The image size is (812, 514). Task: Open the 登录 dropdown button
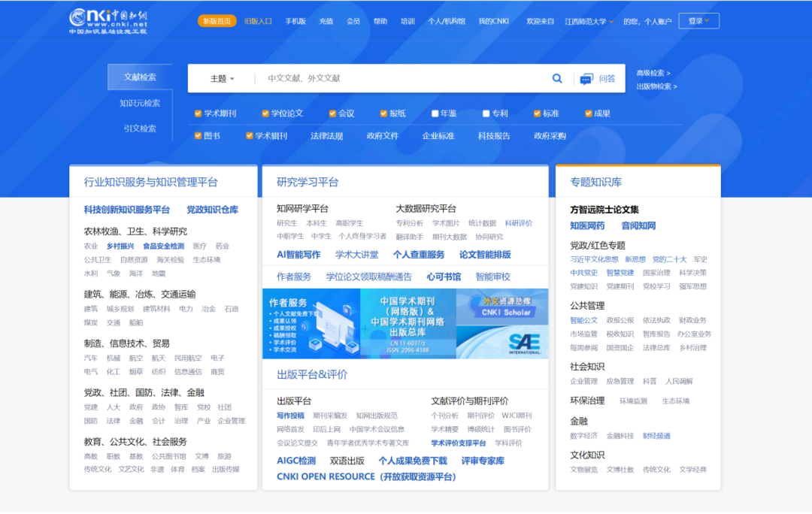click(698, 21)
